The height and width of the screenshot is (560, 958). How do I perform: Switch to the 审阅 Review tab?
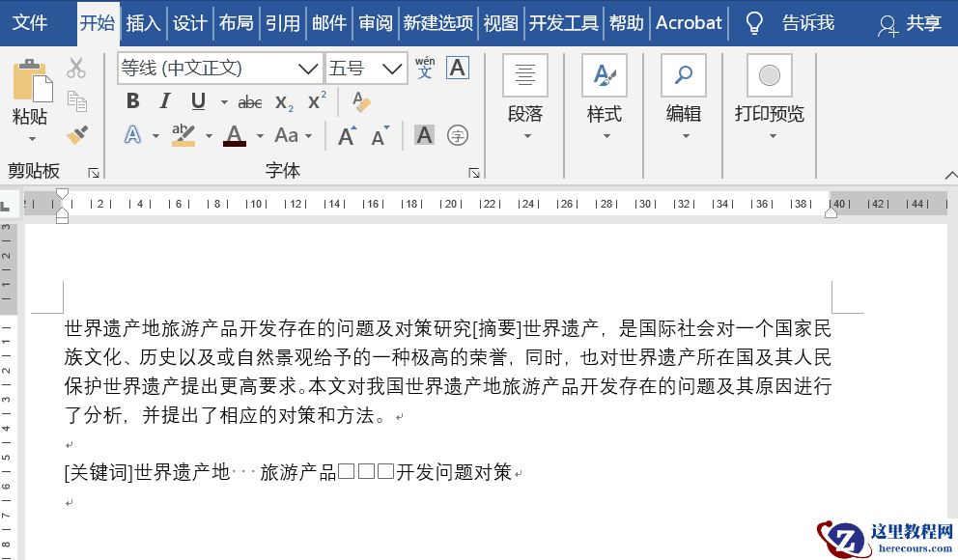(376, 23)
